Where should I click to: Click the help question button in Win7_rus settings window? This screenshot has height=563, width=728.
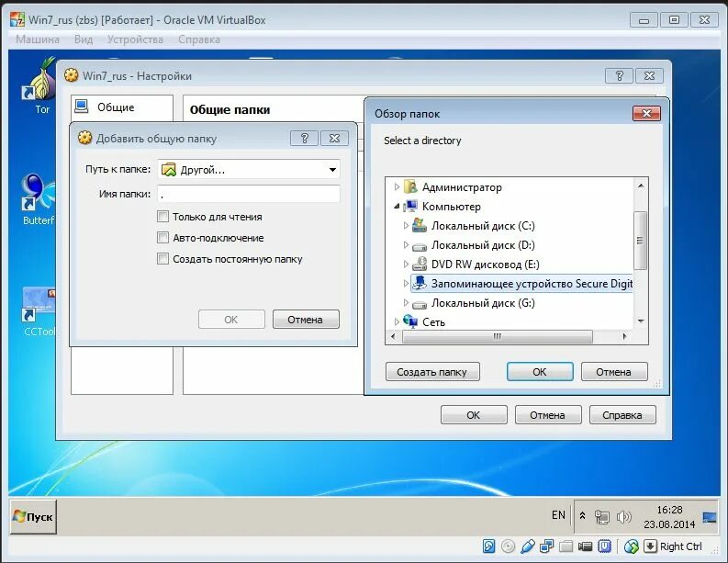[619, 75]
